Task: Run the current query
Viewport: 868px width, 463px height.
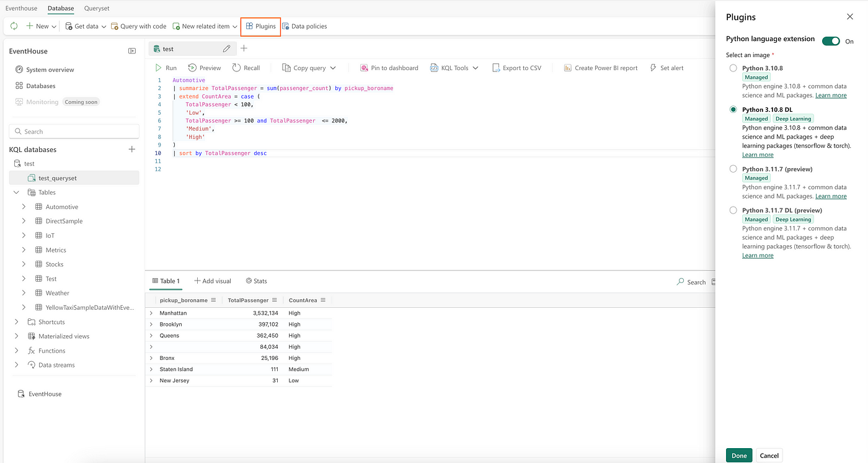Action: [165, 68]
